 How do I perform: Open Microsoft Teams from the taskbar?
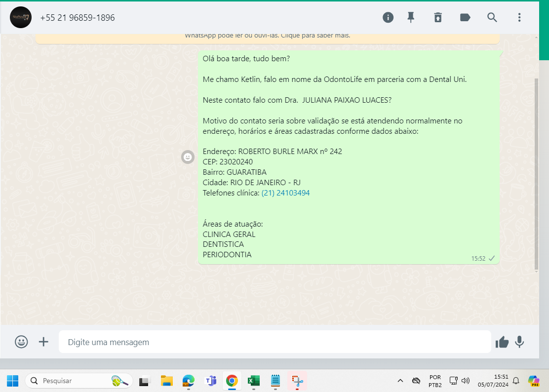click(x=210, y=381)
